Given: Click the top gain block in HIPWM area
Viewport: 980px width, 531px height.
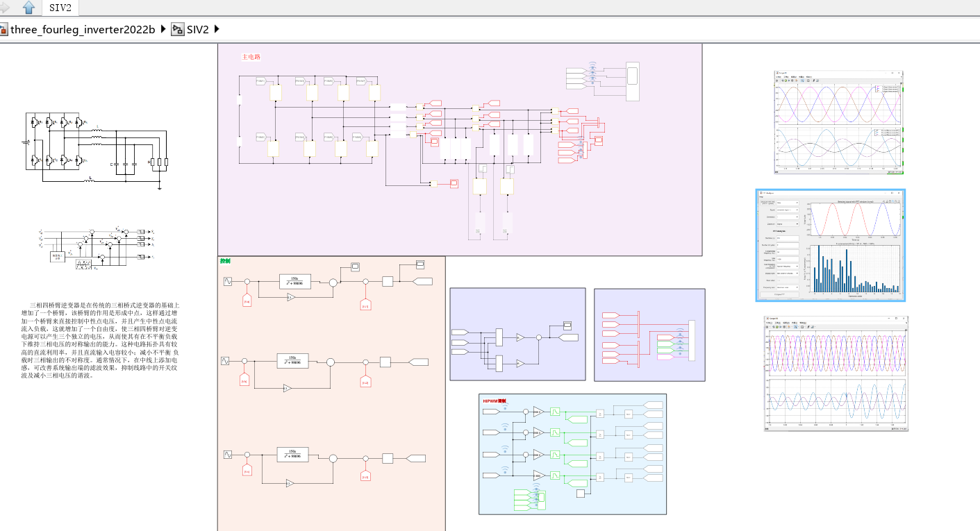Looking at the screenshot, I should [539, 412].
